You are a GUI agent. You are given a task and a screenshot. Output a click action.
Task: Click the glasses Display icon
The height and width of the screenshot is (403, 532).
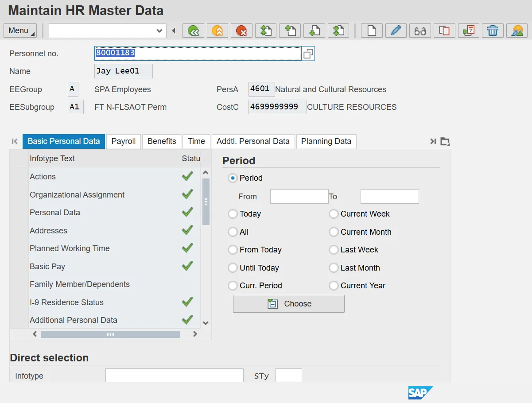420,31
